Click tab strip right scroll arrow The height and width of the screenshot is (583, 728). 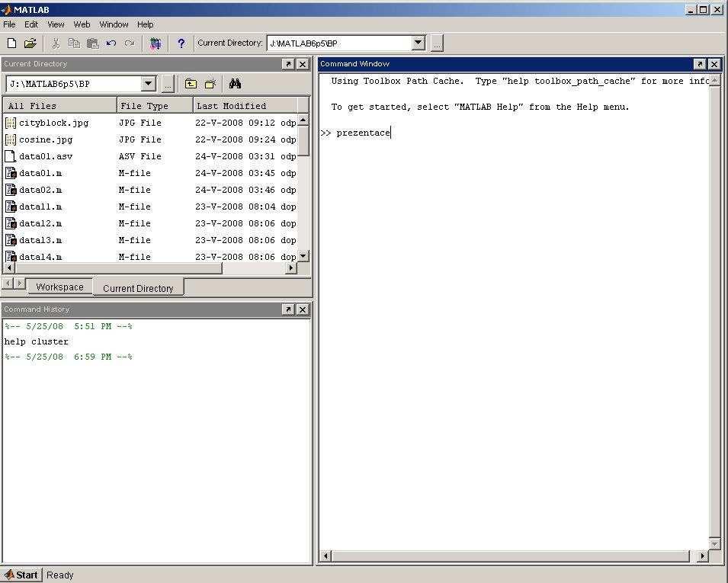20,283
